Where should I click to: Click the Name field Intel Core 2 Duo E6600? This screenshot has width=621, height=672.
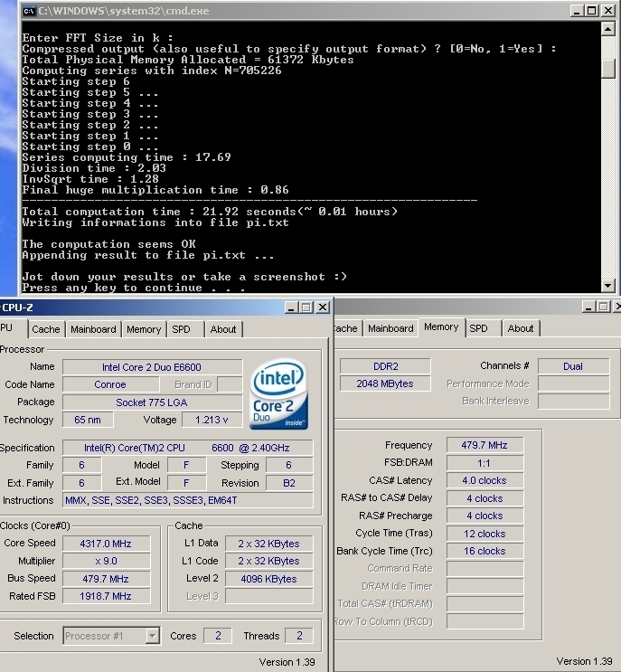click(152, 367)
